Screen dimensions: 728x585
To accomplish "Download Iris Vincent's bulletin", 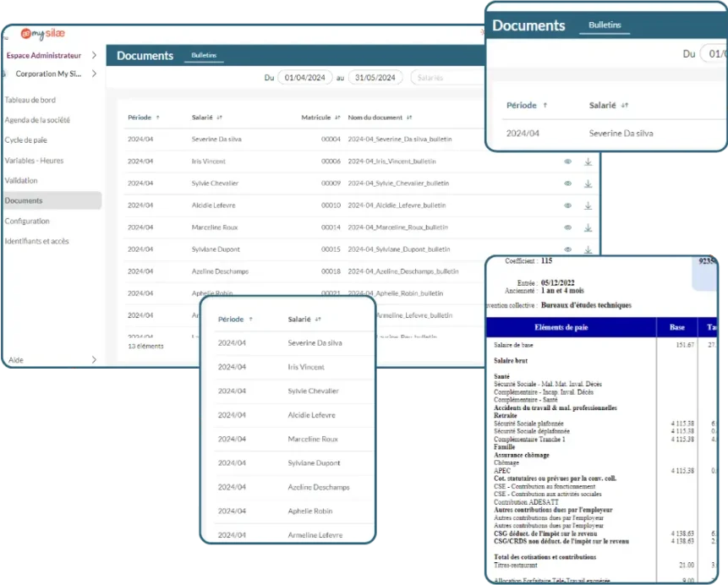I will [588, 161].
